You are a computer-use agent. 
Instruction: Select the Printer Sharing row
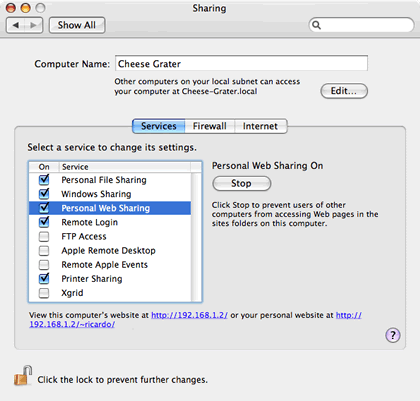click(110, 279)
